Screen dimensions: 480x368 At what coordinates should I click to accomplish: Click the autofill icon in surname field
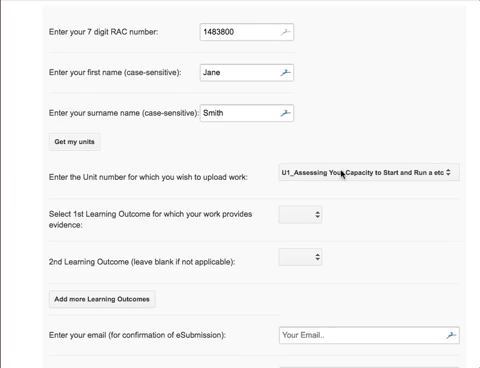tap(285, 113)
